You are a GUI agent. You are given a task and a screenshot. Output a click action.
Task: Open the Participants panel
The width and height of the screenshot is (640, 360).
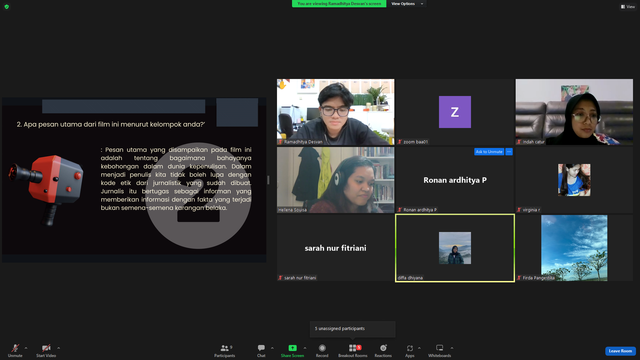tap(224, 350)
